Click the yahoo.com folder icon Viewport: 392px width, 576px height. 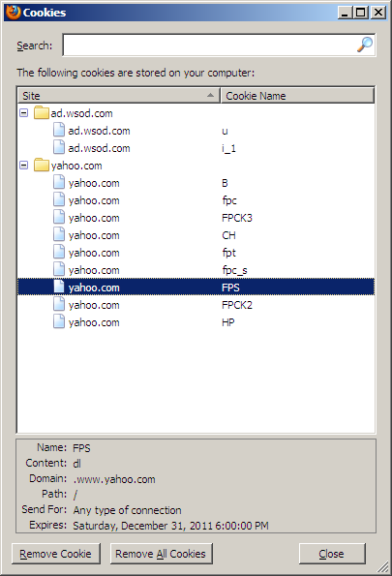[42, 166]
